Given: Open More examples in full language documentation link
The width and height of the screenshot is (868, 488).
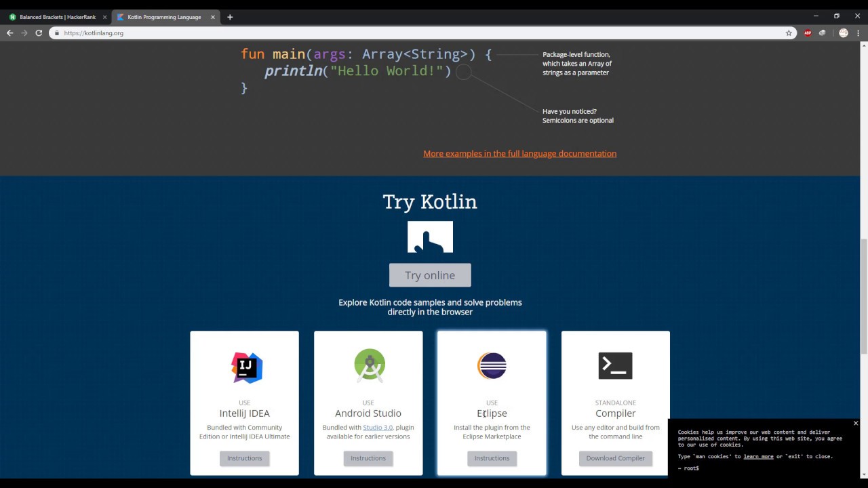Looking at the screenshot, I should click(x=520, y=154).
